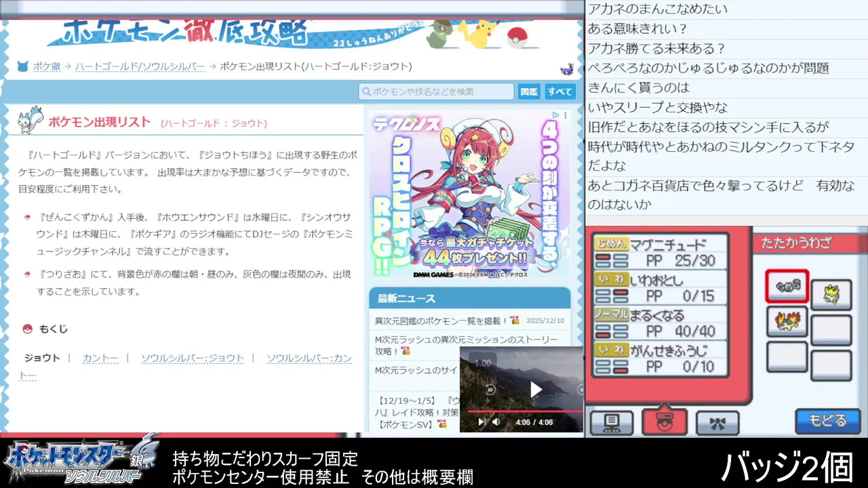Click the 持ち物こだわりスカーフ固定 rule text
Image resolution: width=868 pixels, height=488 pixels.
tap(265, 459)
